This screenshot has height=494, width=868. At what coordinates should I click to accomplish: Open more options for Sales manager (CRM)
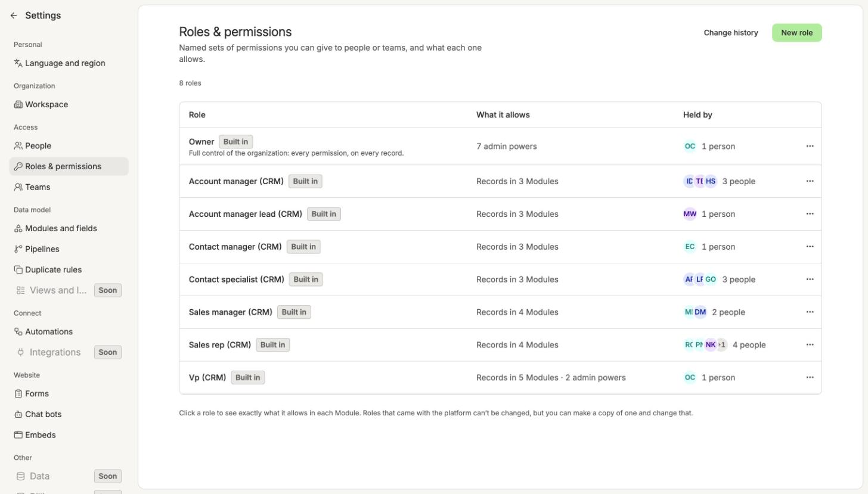[x=810, y=312]
